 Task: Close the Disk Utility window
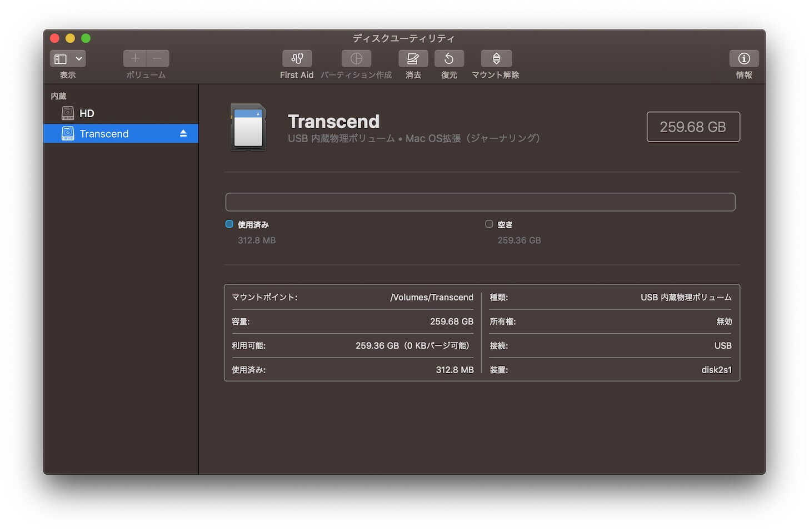click(x=54, y=38)
